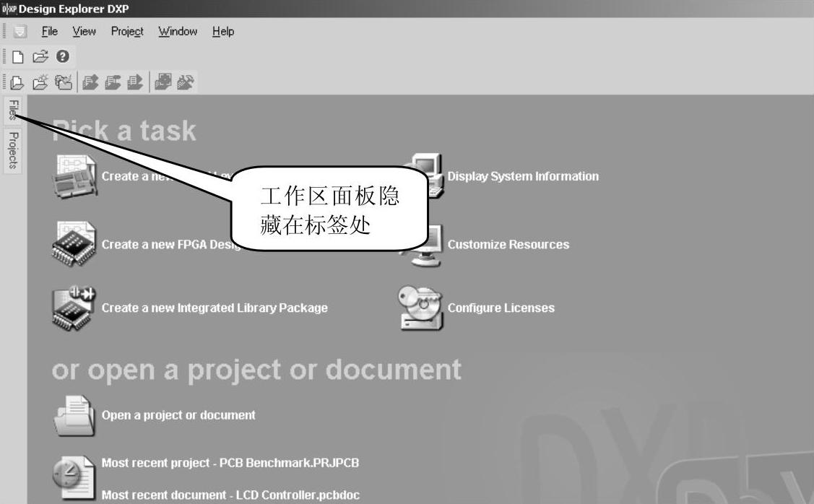Open Display System Information
The height and width of the screenshot is (504, 814).
click(523, 176)
